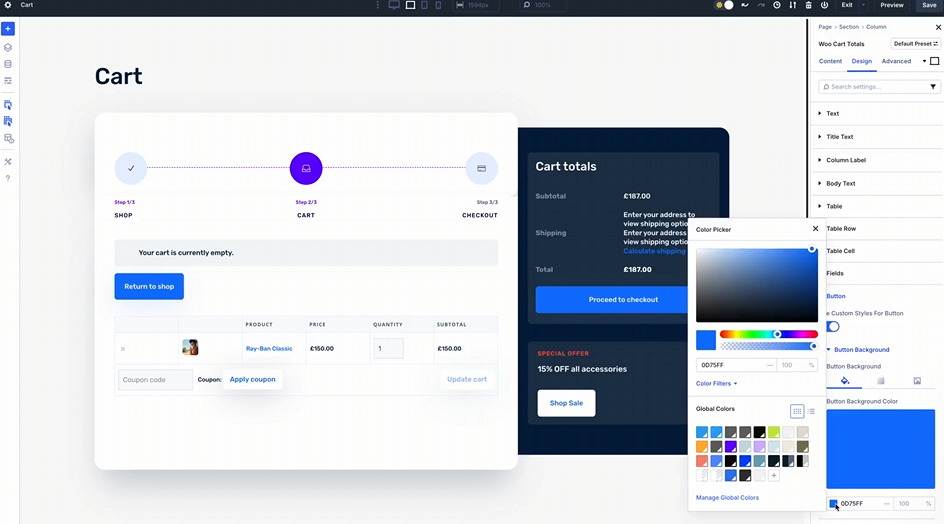Click the Proceed to checkout button
Viewport: 944px width, 524px height.
pyautogui.click(x=612, y=299)
